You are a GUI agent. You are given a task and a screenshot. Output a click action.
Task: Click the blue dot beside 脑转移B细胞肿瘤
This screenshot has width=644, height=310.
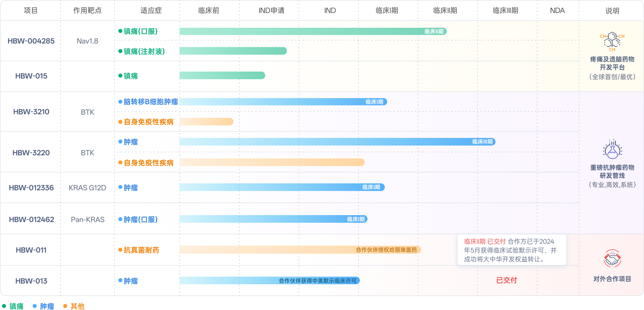point(120,102)
